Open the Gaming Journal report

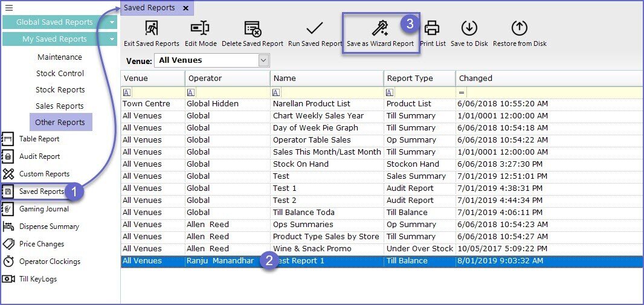(x=43, y=209)
